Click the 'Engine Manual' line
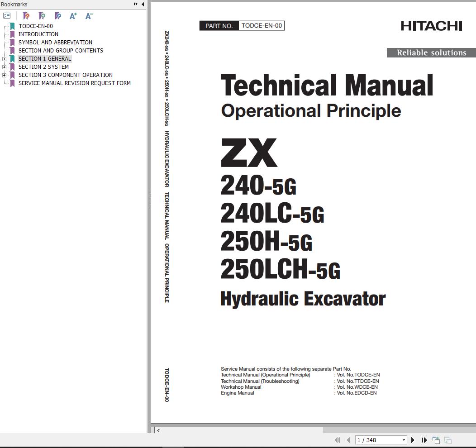The width and height of the screenshot is (476, 448). (x=238, y=393)
